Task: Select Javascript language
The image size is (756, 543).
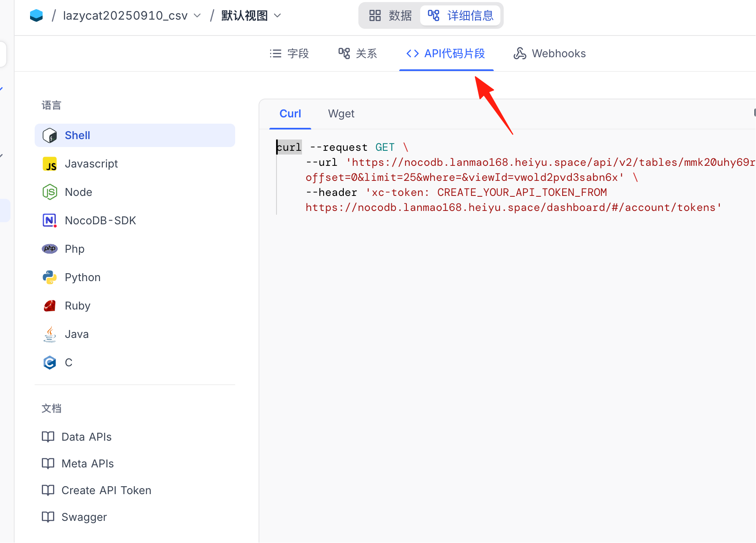Action: [x=135, y=164]
